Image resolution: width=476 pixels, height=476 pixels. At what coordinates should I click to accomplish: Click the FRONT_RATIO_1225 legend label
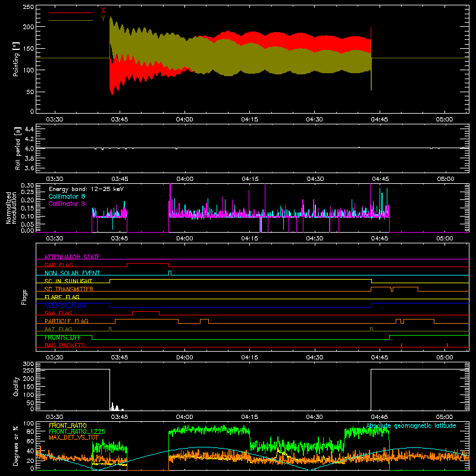click(77, 431)
